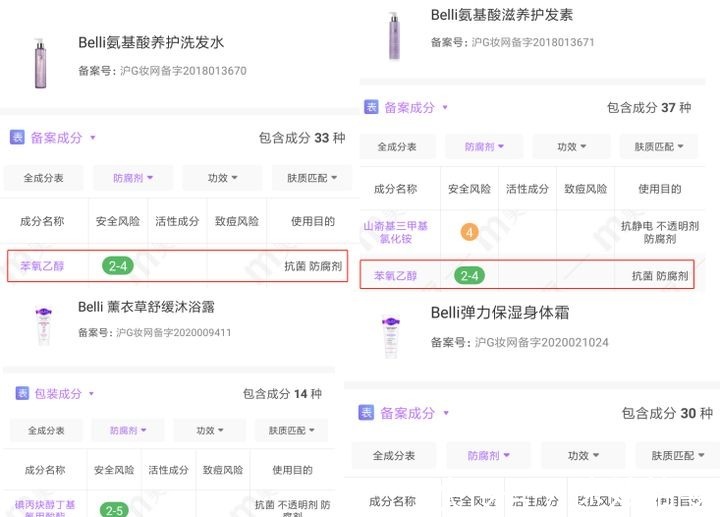Click filing number 沪G妆网备字2020021024
The height and width of the screenshot is (517, 720).
point(541,342)
